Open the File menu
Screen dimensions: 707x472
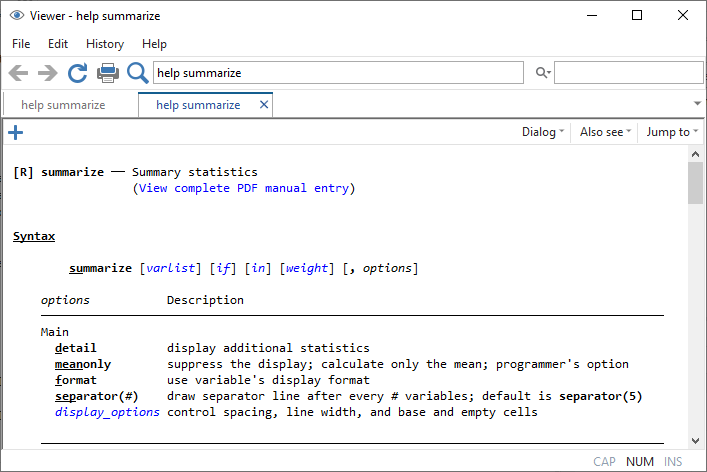[x=21, y=44]
